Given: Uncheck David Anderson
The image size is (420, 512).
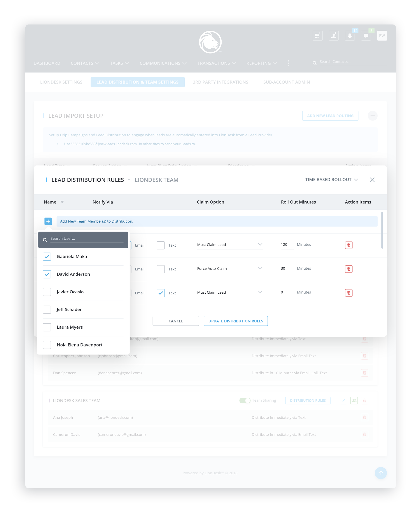Looking at the screenshot, I should (47, 274).
